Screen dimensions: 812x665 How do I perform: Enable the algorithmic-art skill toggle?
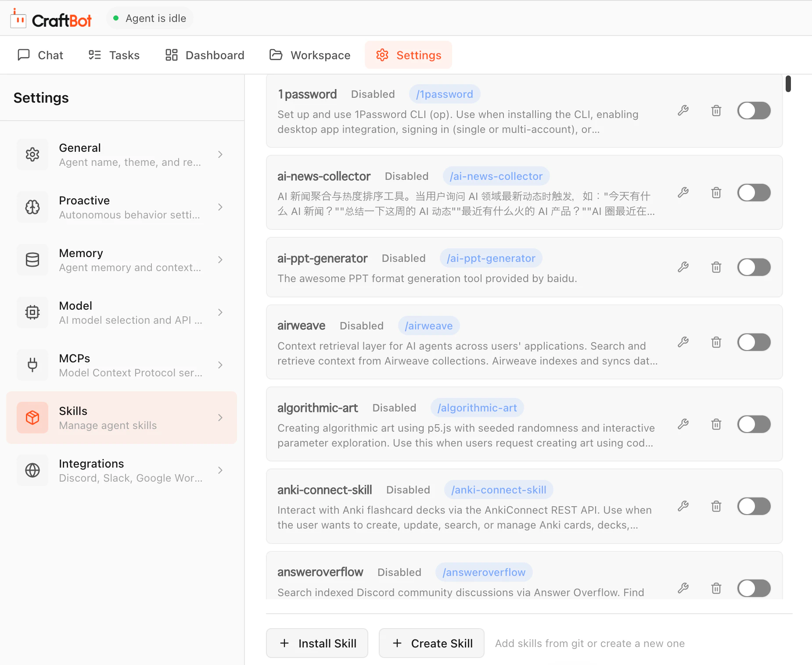tap(754, 424)
